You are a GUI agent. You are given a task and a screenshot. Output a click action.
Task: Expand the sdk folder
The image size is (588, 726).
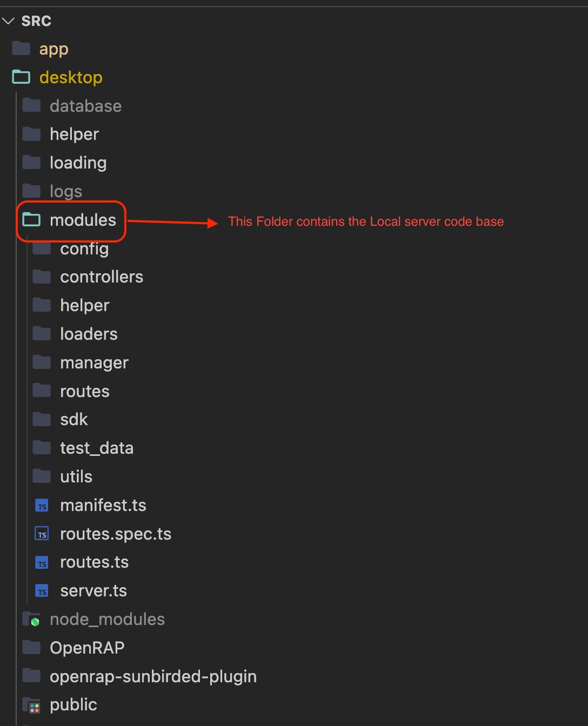pyautogui.click(x=74, y=420)
